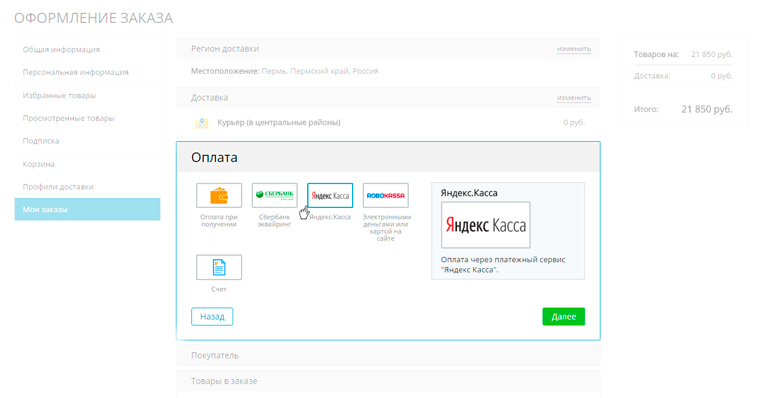Viewport: 768px width, 398px height.
Task: Expand the 'Покупатель' section
Action: coord(388,355)
